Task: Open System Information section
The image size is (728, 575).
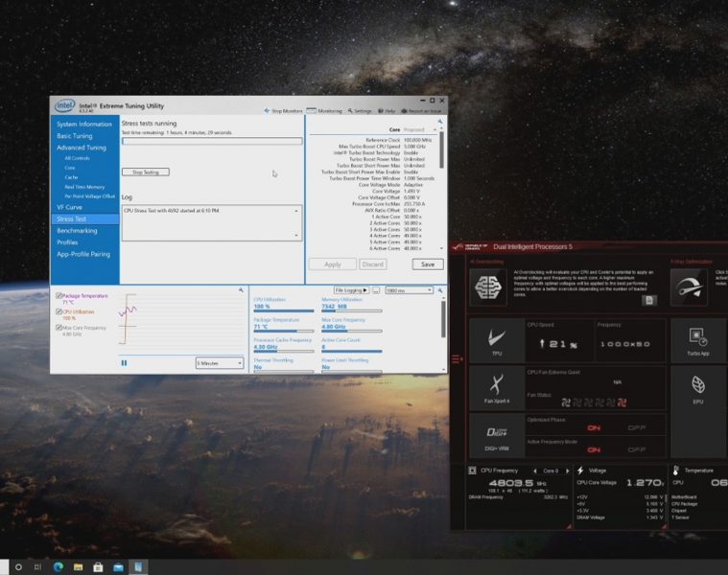Action: point(84,125)
